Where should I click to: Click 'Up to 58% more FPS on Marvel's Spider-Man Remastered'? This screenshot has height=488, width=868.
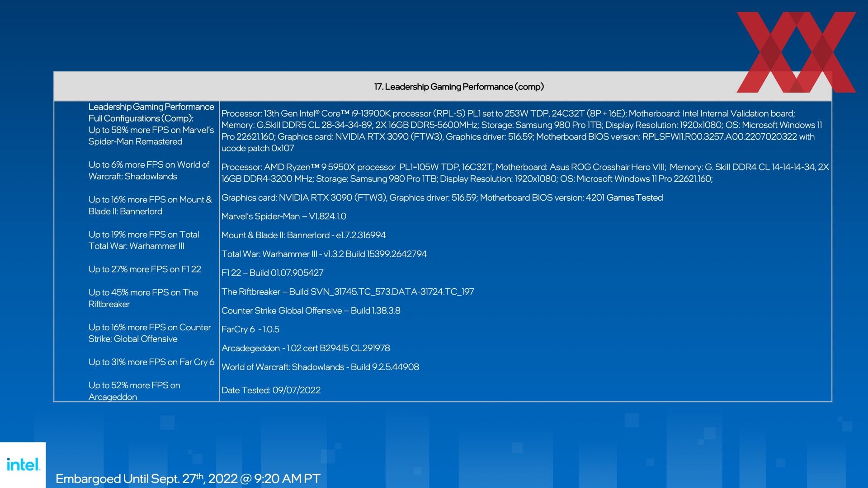click(151, 136)
